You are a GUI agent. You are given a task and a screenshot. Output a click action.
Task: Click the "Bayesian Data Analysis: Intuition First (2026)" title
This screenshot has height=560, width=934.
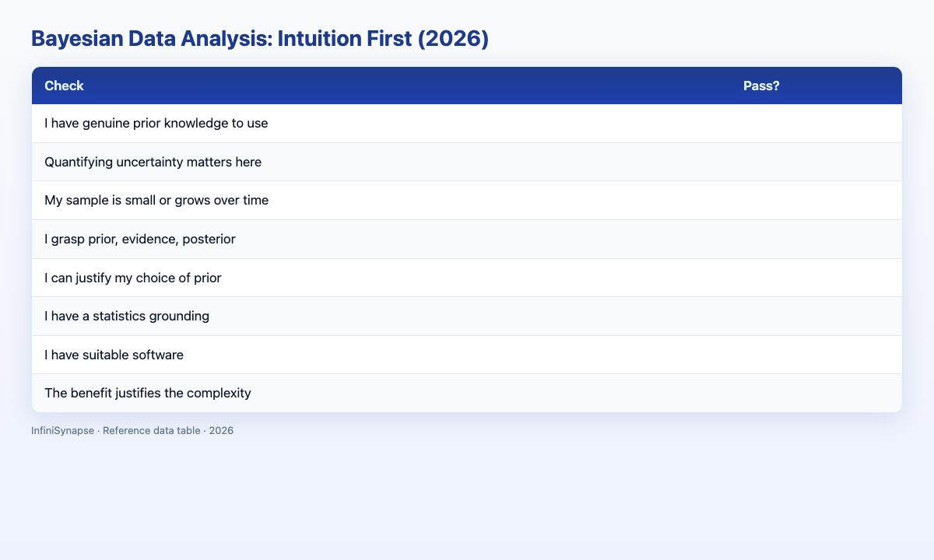[x=260, y=40]
